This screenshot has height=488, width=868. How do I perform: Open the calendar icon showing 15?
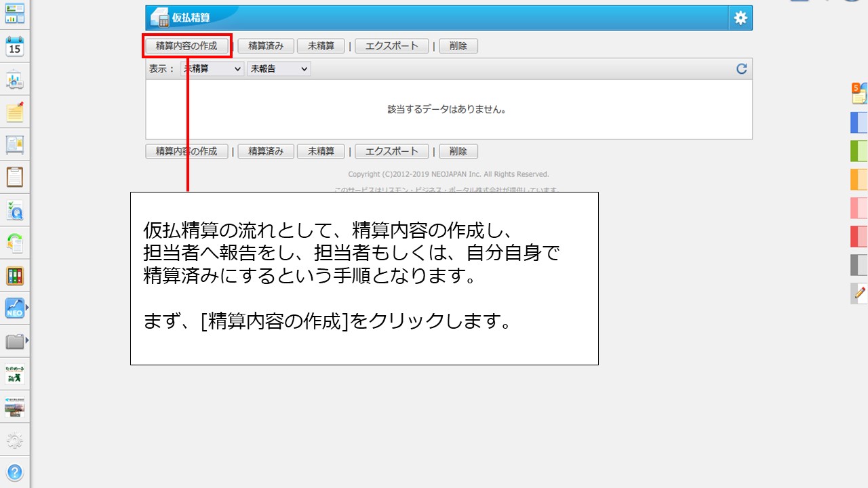[15, 46]
